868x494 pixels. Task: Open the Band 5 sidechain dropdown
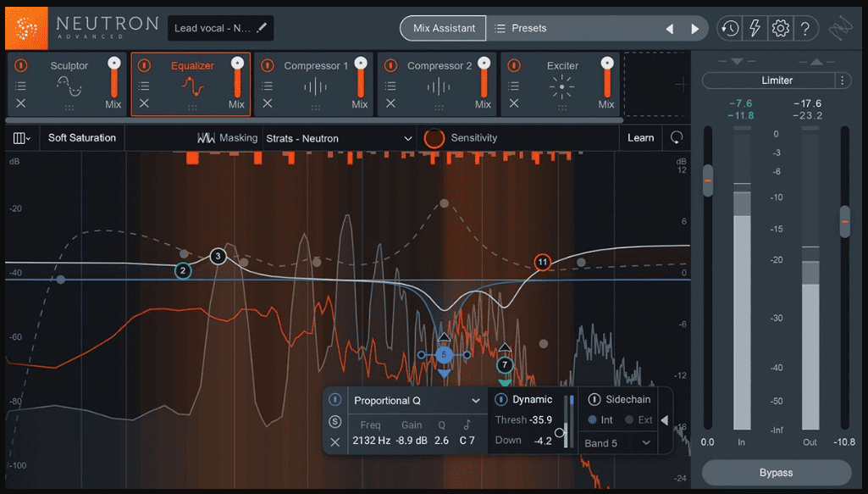pyautogui.click(x=617, y=443)
